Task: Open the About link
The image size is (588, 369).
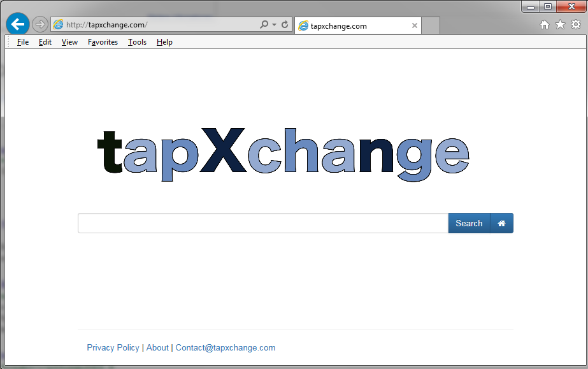Action: point(157,347)
